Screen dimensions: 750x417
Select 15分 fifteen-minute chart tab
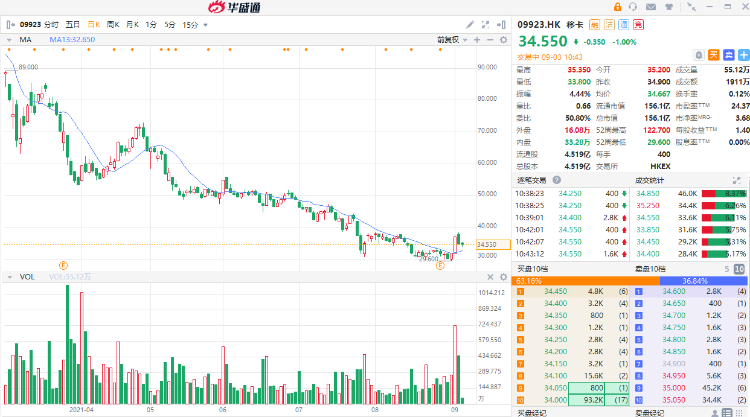[x=190, y=25]
